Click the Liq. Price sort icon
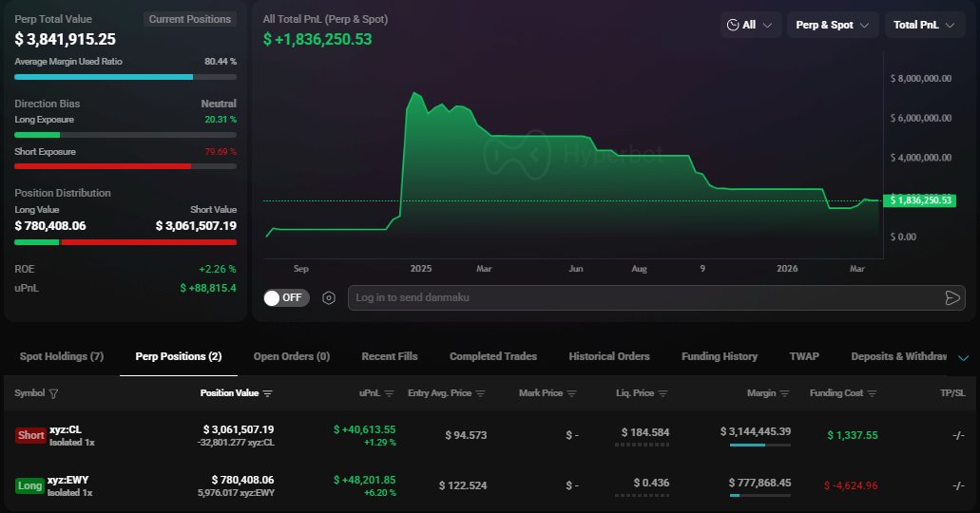This screenshot has width=980, height=513. tap(663, 393)
